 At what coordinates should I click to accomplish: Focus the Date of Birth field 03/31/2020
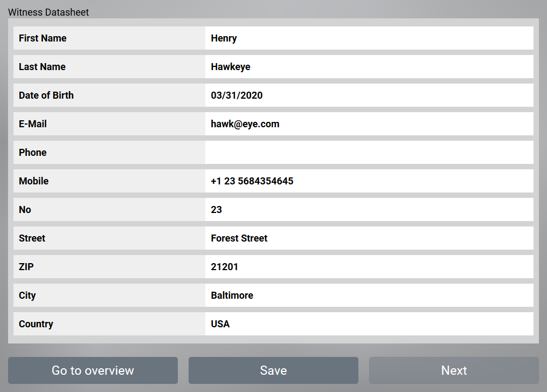(369, 95)
